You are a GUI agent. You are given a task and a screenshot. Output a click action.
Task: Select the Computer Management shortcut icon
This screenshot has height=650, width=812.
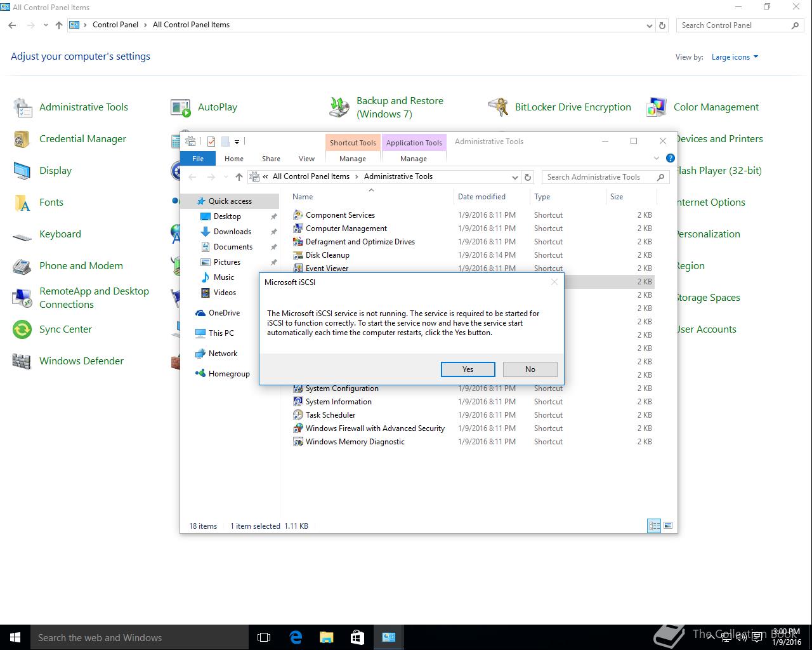click(x=298, y=229)
